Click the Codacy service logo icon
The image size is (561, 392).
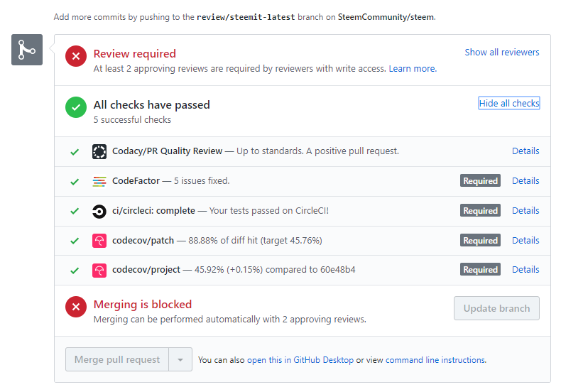pos(99,151)
